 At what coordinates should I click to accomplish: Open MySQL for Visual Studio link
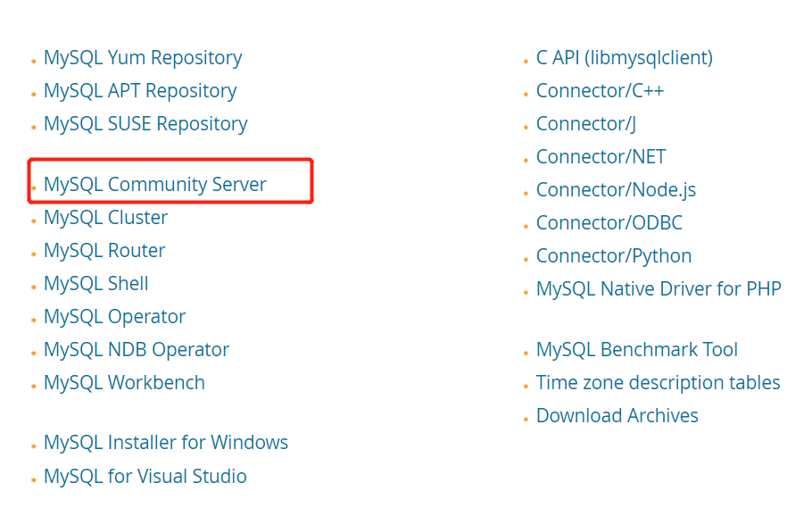tap(145, 477)
